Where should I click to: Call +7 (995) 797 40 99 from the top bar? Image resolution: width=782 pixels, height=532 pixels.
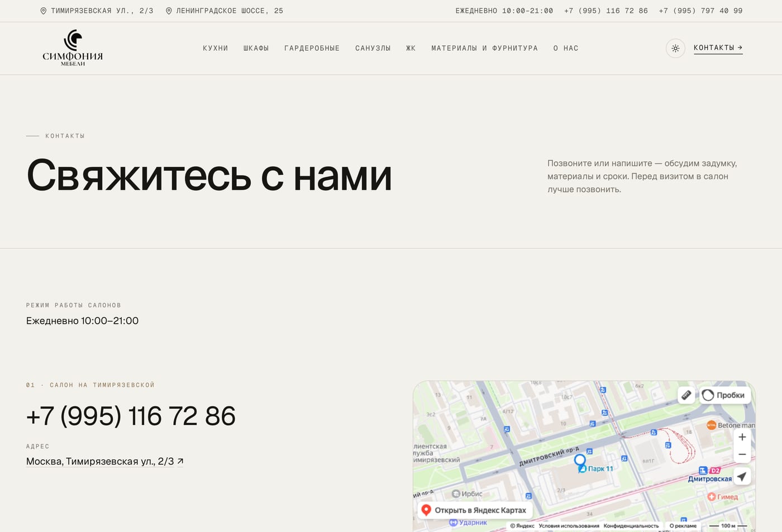700,11
